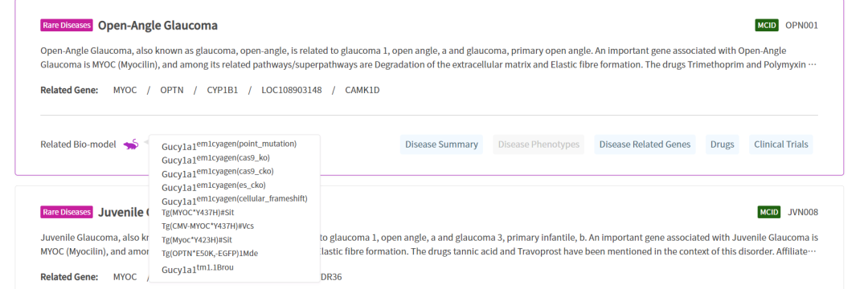Click the Rare Diseases tag on Open-Angle Glaucoma
868x289 pixels.
point(67,26)
